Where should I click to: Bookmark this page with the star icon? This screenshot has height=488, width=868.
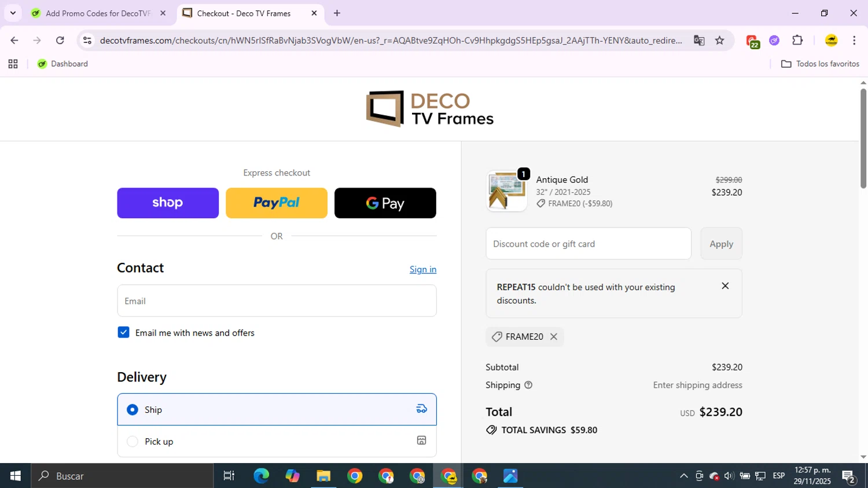pos(720,41)
